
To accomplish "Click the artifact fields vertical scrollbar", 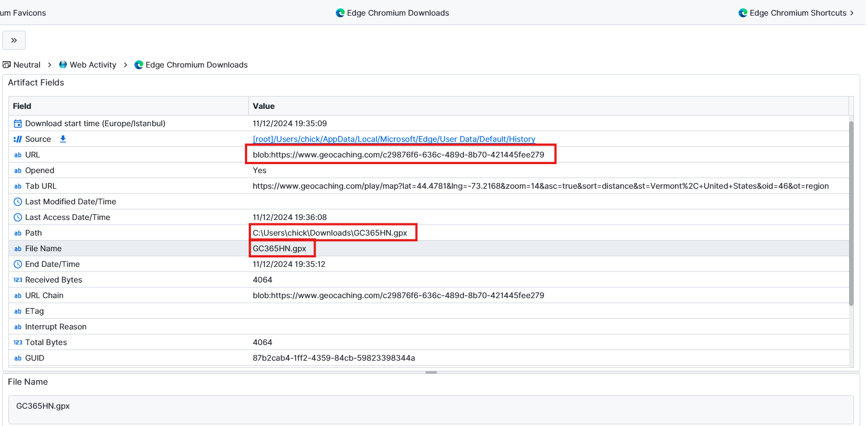I will (851, 212).
